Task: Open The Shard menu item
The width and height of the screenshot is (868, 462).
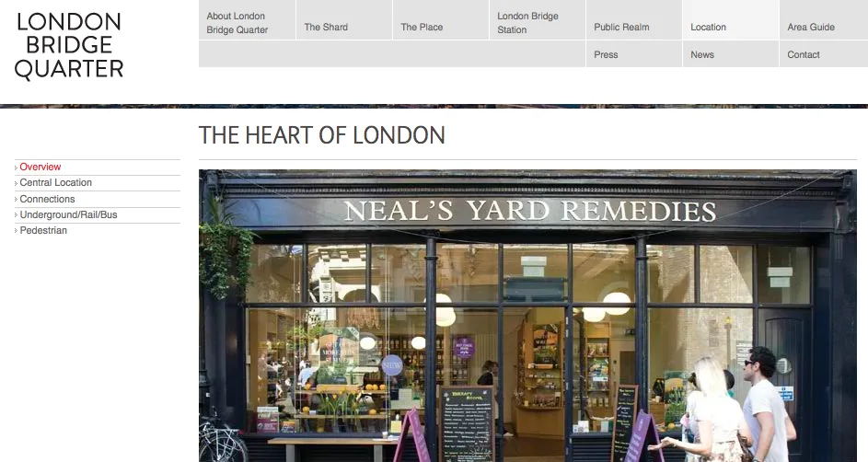Action: pyautogui.click(x=343, y=20)
